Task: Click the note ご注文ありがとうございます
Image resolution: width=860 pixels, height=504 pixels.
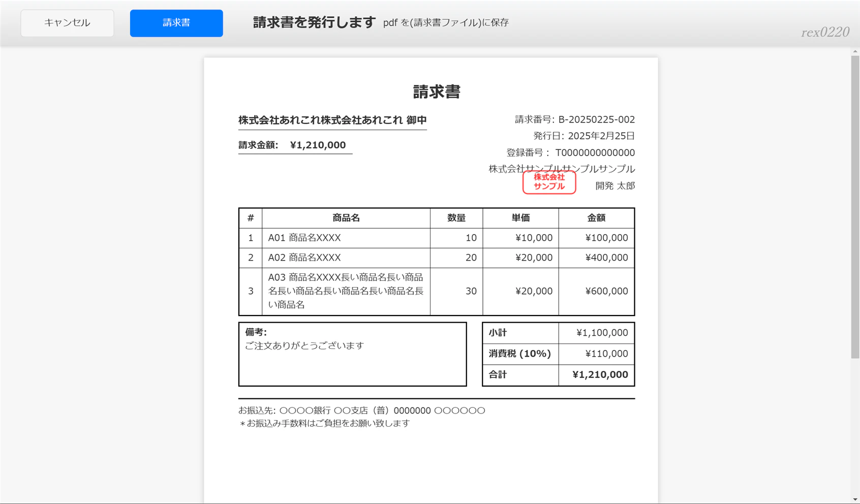Action: coord(304,346)
